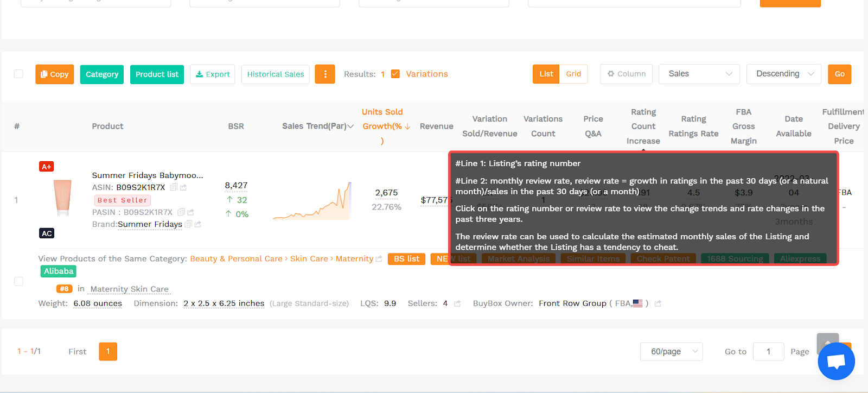Click the Copy button
Image resolution: width=868 pixels, height=393 pixels.
point(55,74)
